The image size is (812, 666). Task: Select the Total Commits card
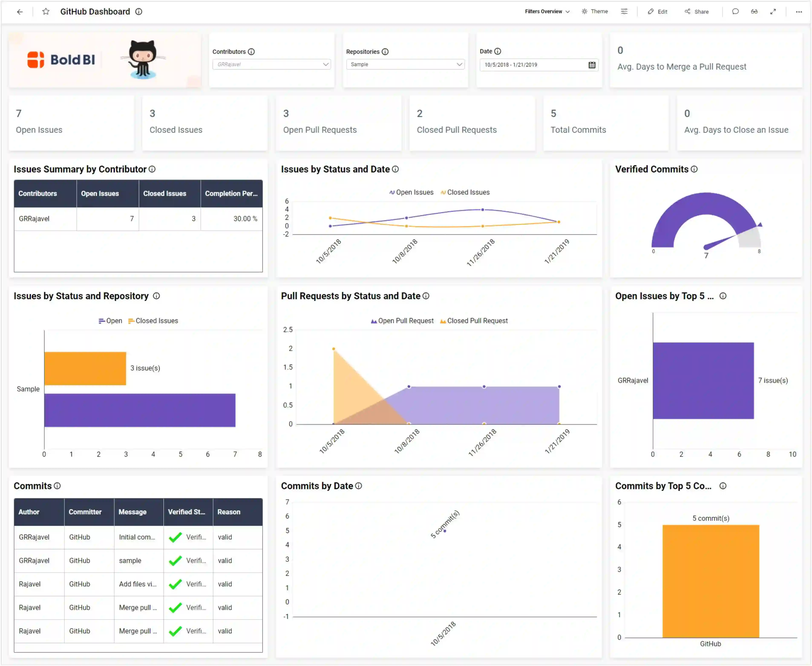(x=606, y=123)
